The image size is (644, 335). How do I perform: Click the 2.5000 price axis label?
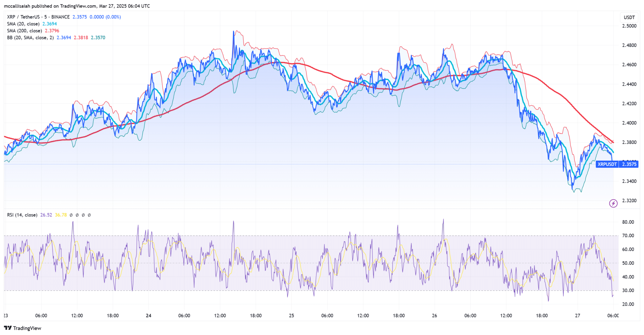click(629, 26)
